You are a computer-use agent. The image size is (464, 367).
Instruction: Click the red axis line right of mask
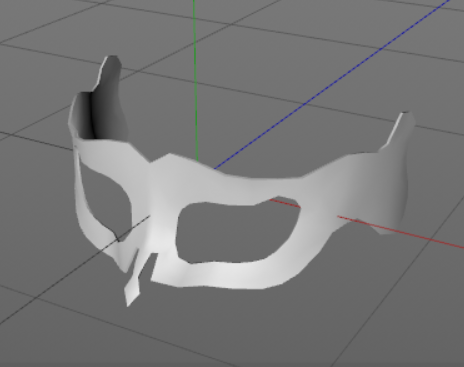click(400, 231)
